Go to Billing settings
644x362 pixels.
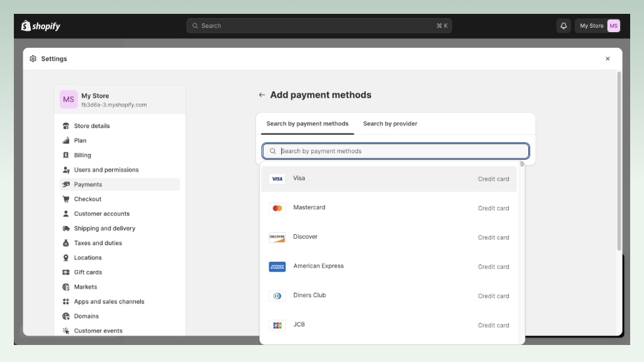[119, 155]
